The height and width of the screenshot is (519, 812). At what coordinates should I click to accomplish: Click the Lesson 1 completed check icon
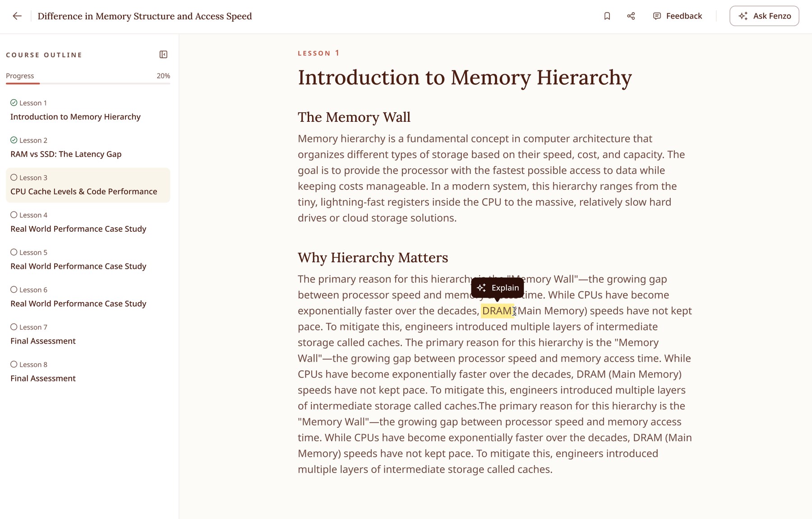[x=14, y=103]
